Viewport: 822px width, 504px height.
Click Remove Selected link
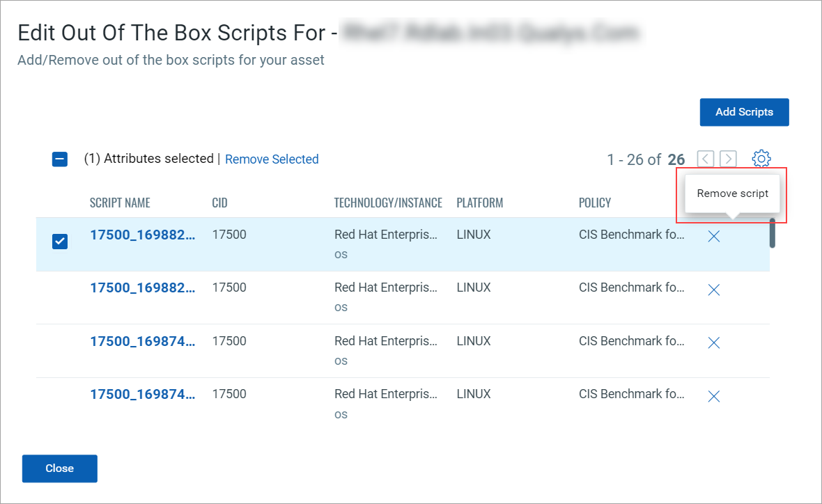click(x=272, y=159)
